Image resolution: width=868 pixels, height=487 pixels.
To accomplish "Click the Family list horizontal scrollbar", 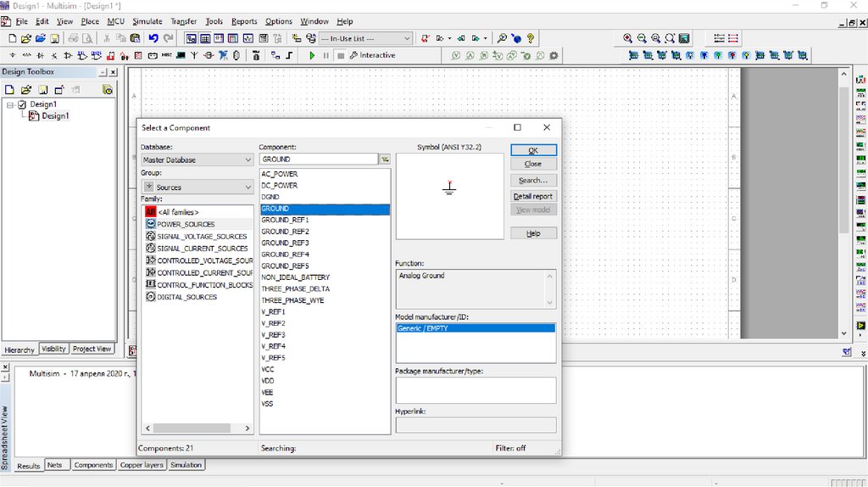I will (191, 428).
